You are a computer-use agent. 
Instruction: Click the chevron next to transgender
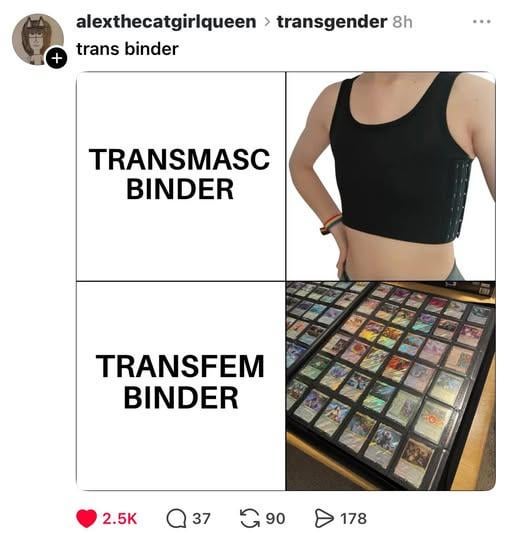267,22
